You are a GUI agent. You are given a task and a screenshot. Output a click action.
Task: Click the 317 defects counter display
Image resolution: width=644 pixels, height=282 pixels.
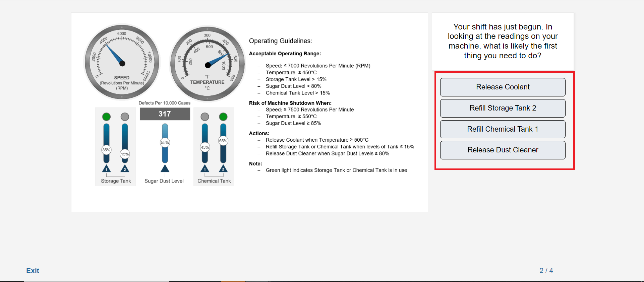[165, 114]
